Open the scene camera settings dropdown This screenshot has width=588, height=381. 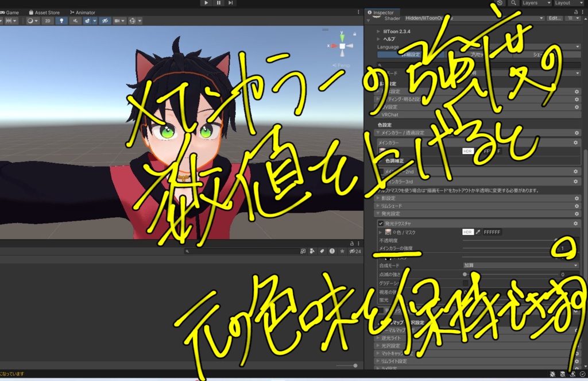click(x=119, y=21)
